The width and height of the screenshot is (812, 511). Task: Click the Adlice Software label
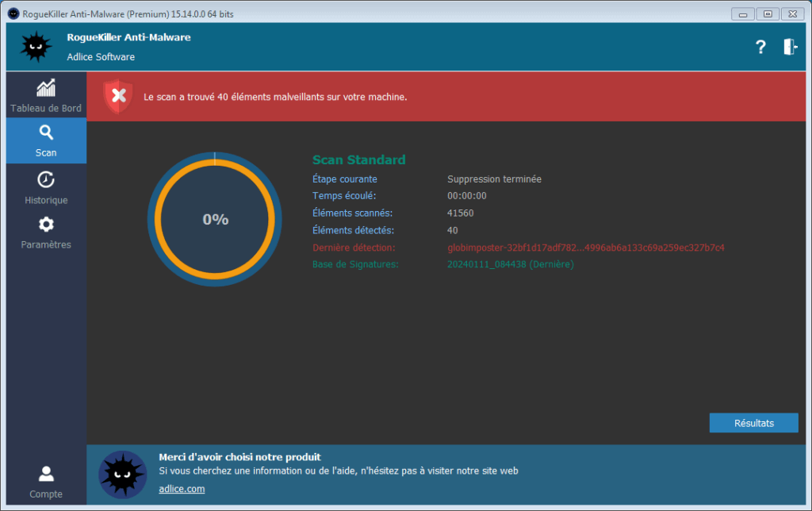pyautogui.click(x=101, y=57)
